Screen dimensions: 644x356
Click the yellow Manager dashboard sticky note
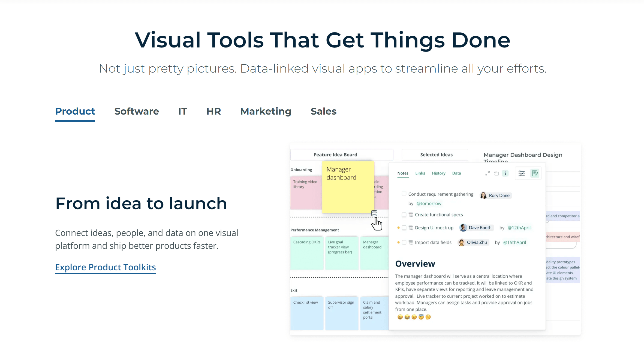(348, 187)
